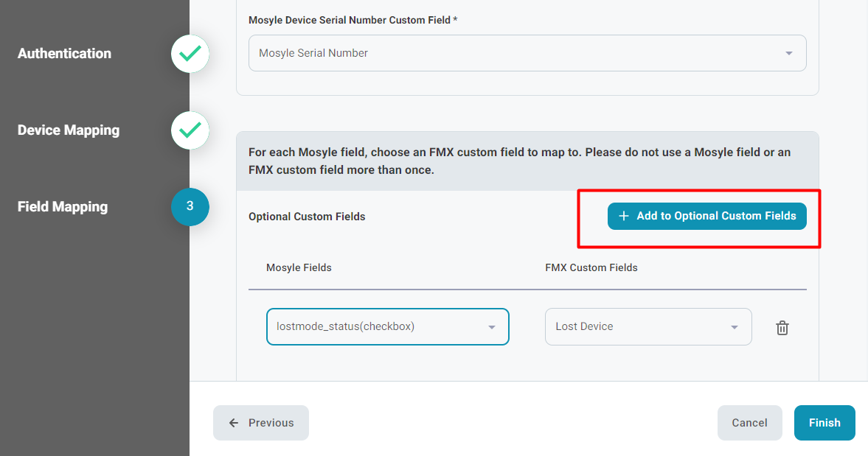868x456 pixels.
Task: Open the Lost Device FMX Custom Fields dropdown
Action: (x=647, y=326)
